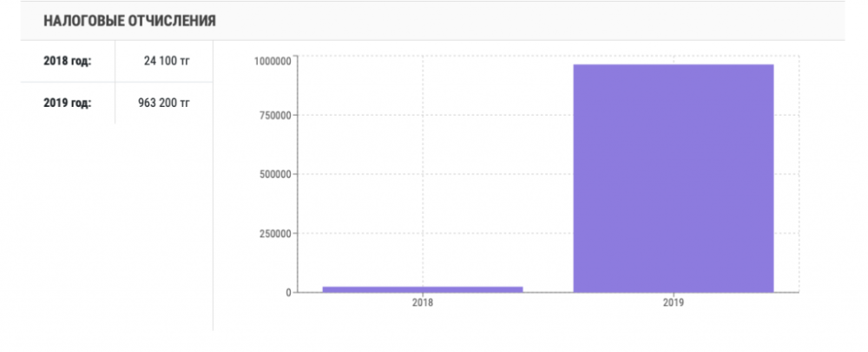Click the НАЛОГОВЫЕ ОТЧИСЛЕНИЯ section header

129,20
